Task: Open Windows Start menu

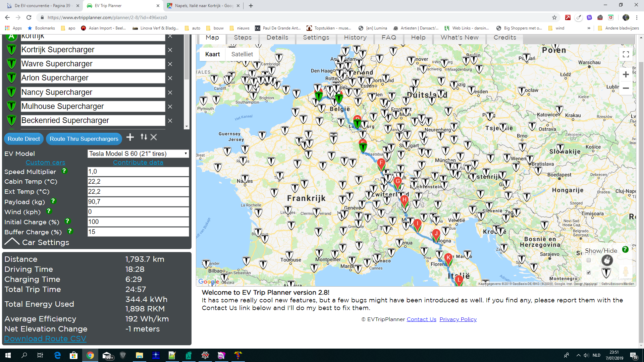Action: [8, 355]
